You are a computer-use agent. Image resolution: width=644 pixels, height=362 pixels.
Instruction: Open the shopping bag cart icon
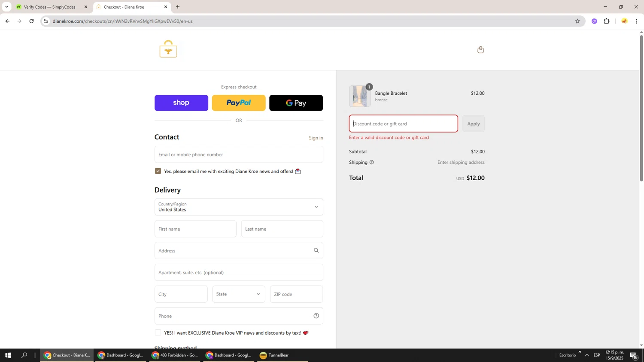pyautogui.click(x=480, y=50)
